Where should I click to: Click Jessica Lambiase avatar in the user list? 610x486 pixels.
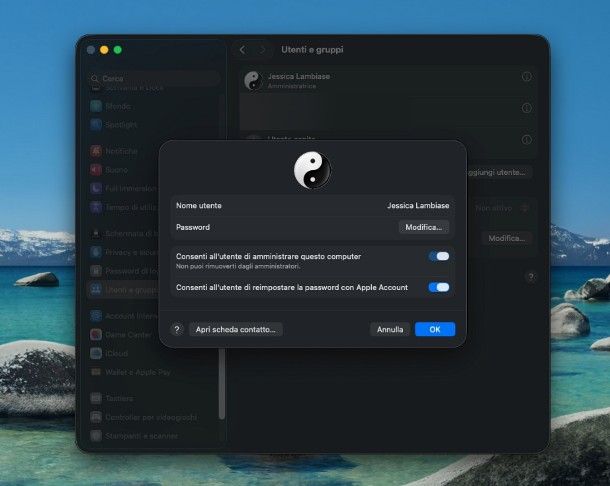click(x=253, y=81)
